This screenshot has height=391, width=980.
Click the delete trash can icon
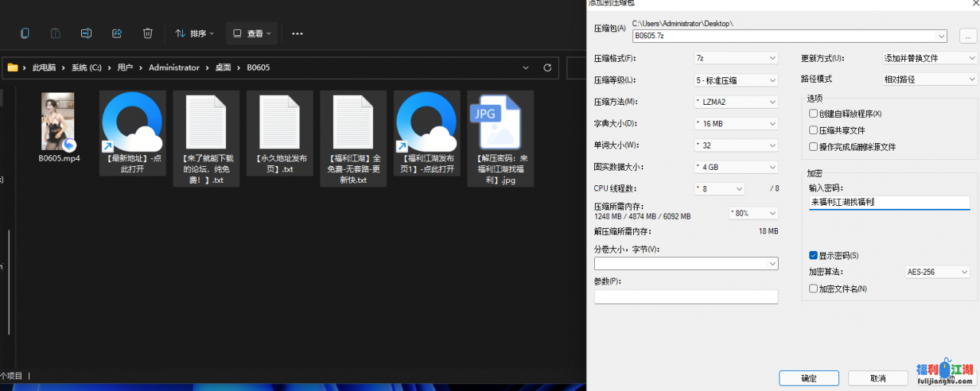(148, 34)
